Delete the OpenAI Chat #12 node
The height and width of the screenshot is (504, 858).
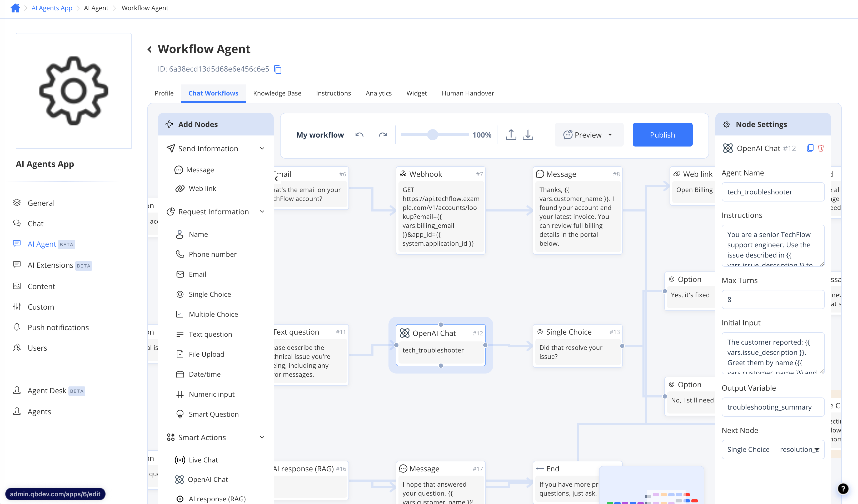click(821, 148)
